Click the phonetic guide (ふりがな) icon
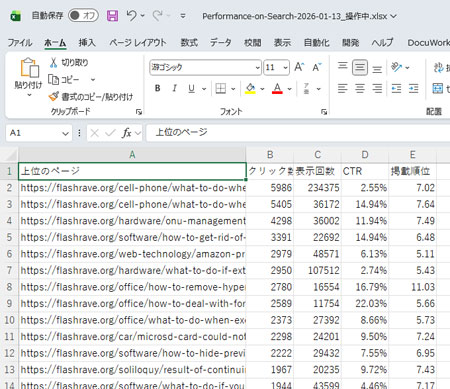Image resolution: width=450 pixels, height=389 pixels. [306, 88]
